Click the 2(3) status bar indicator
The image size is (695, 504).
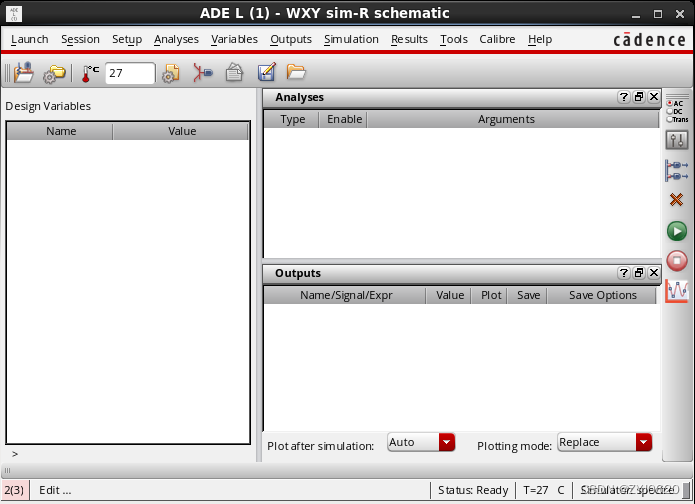(15, 490)
